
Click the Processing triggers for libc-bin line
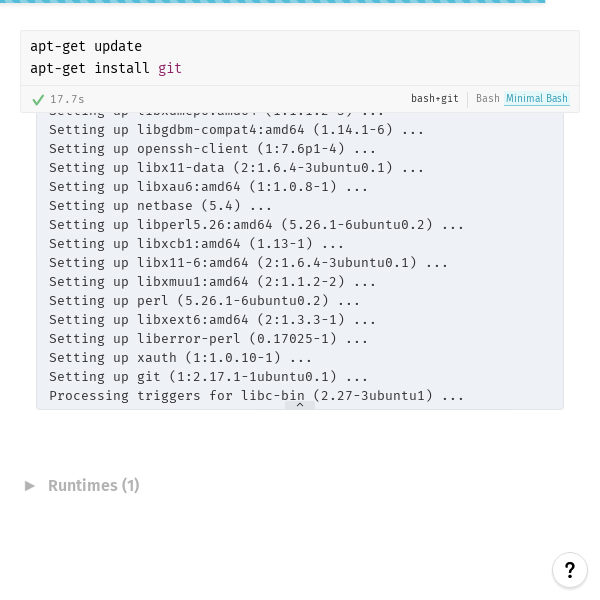pos(256,395)
